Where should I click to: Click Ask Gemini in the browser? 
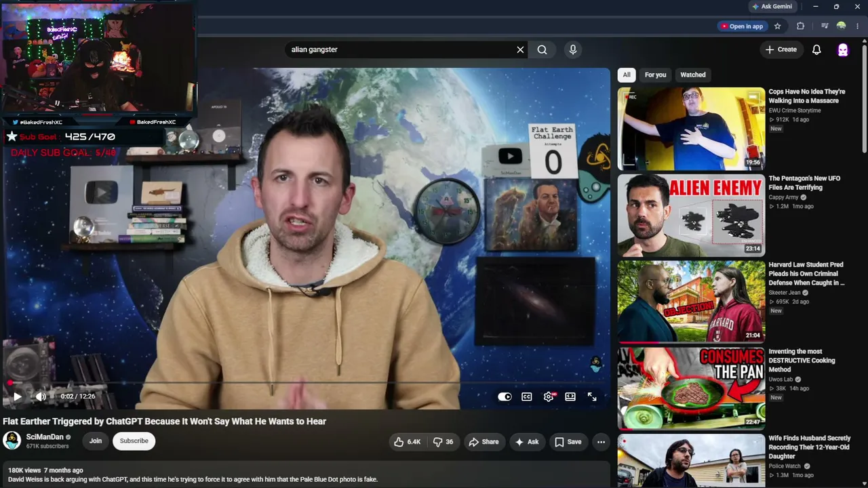point(772,7)
